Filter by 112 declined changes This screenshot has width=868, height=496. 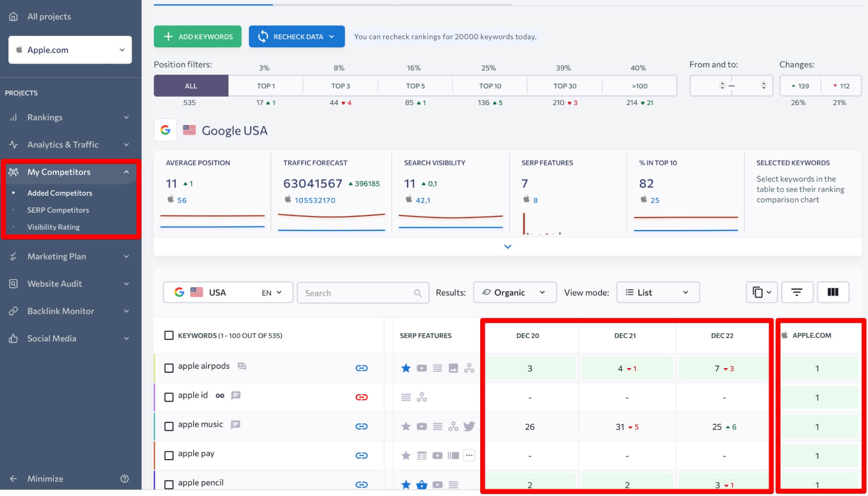click(841, 85)
